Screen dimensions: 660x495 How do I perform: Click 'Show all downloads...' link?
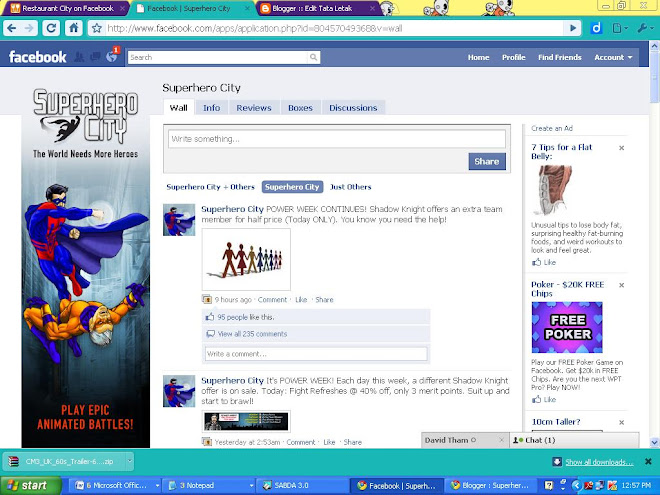(599, 462)
